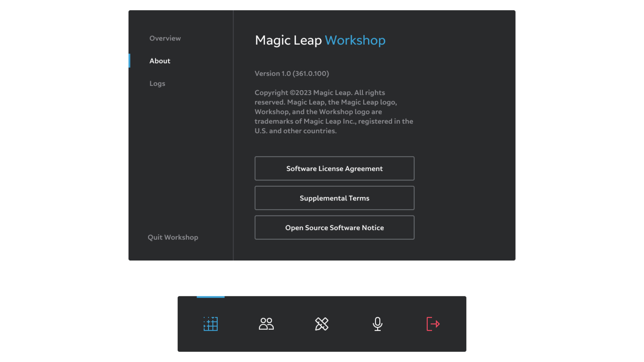The image size is (644, 362).
Task: View the Supplemental Terms
Action: (334, 198)
